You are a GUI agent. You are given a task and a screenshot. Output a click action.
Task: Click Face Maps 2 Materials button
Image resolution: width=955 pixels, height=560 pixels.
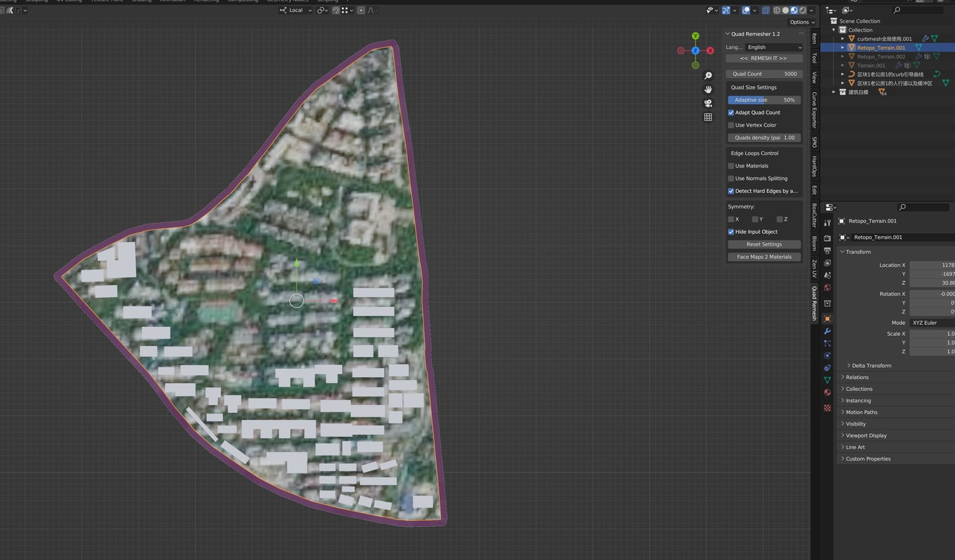(x=764, y=257)
